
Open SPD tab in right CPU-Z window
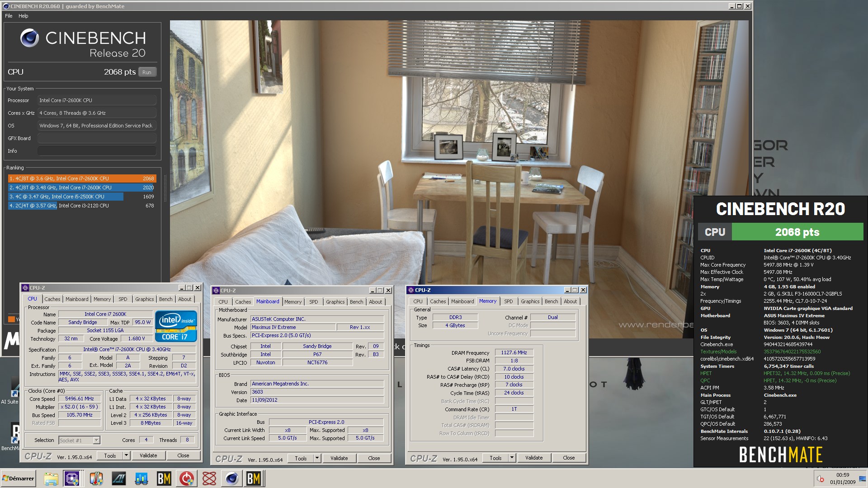tap(508, 301)
